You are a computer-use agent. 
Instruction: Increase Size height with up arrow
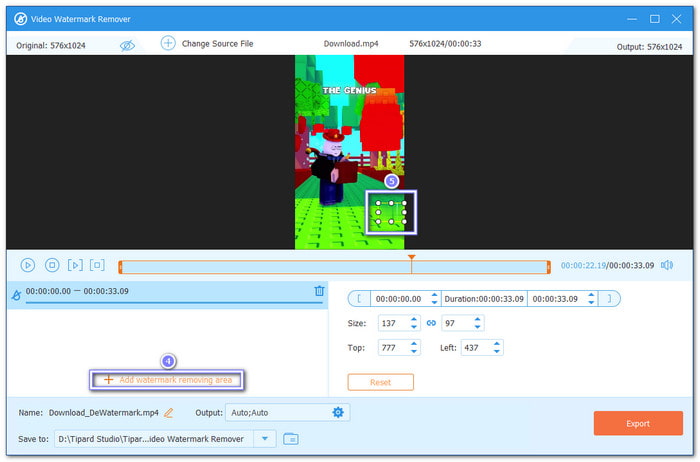click(x=478, y=320)
